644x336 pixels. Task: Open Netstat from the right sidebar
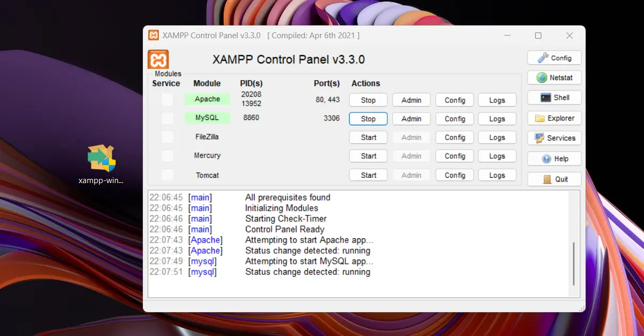click(x=554, y=77)
